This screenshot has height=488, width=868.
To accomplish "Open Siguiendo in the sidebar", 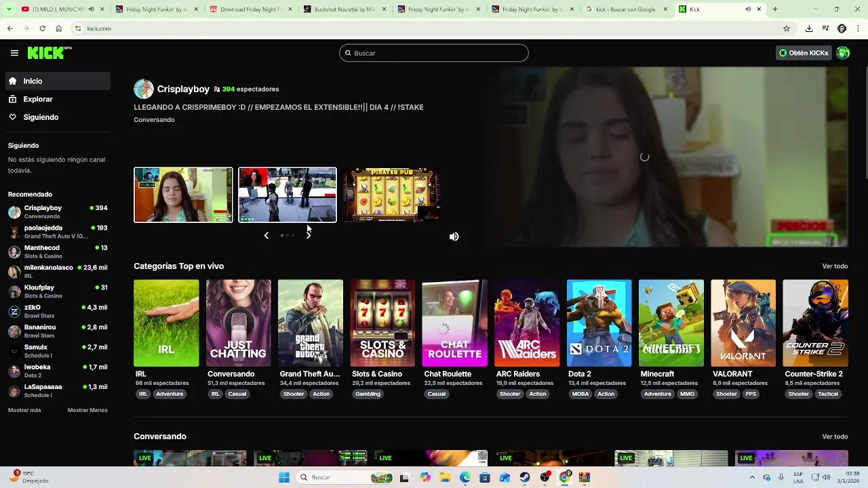I will coord(58,117).
